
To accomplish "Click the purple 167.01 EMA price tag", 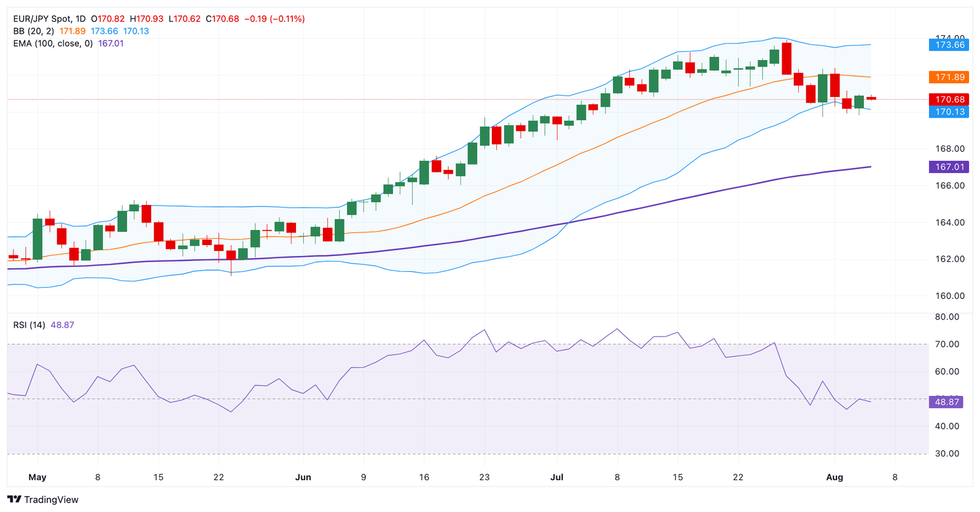I will (x=948, y=167).
